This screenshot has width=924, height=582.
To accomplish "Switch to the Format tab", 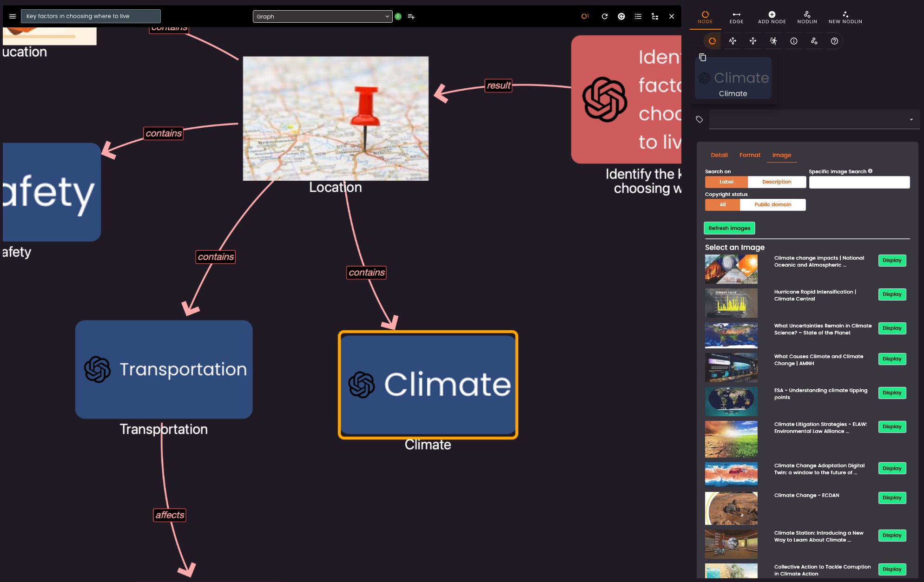I will [x=750, y=155].
